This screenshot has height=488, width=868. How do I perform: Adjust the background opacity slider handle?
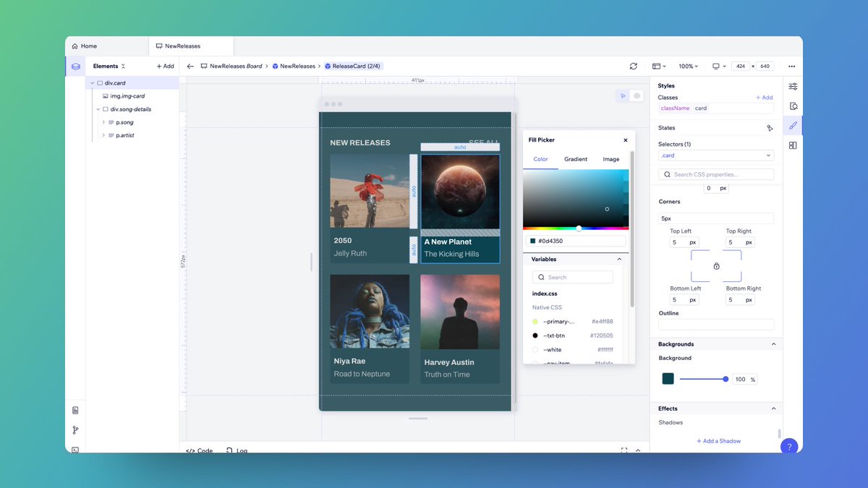pyautogui.click(x=726, y=379)
